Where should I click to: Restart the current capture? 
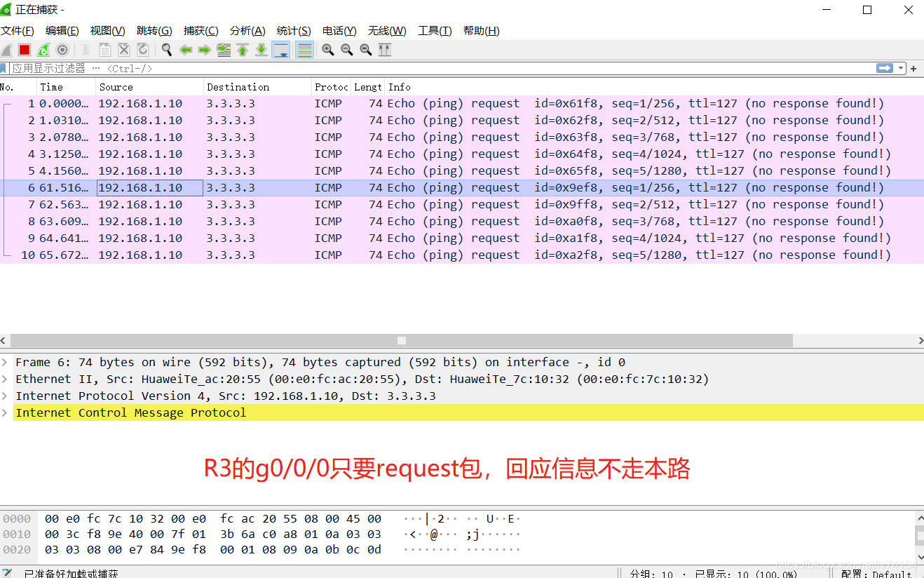click(x=43, y=50)
